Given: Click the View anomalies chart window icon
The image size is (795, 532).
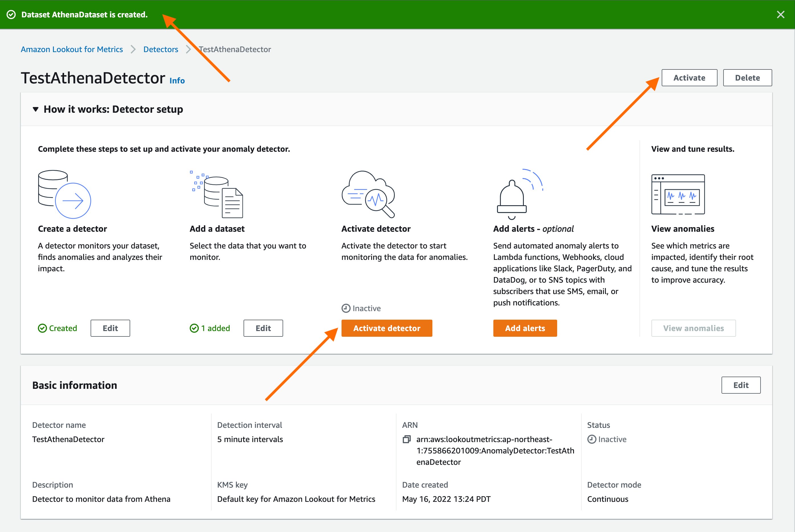Looking at the screenshot, I should pos(678,194).
